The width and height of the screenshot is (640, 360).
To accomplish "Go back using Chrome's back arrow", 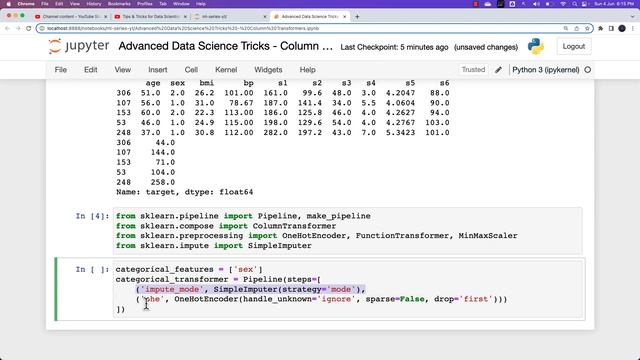I will tap(7, 28).
